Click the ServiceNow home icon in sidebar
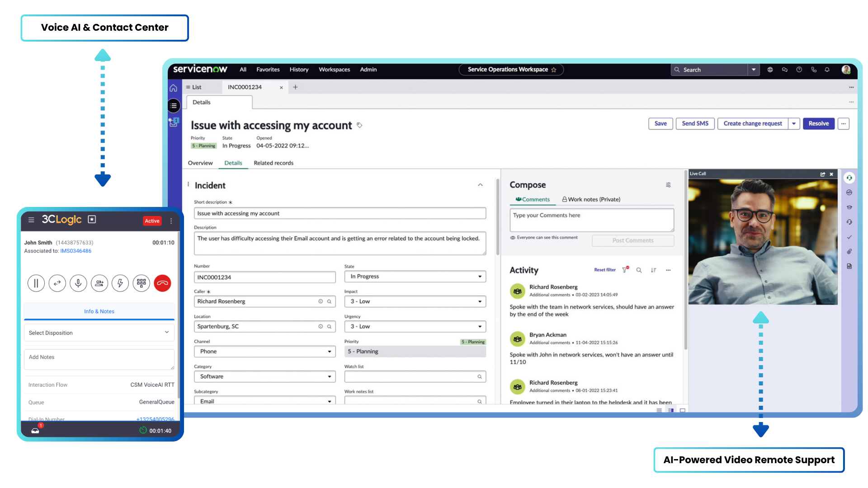 click(x=173, y=88)
